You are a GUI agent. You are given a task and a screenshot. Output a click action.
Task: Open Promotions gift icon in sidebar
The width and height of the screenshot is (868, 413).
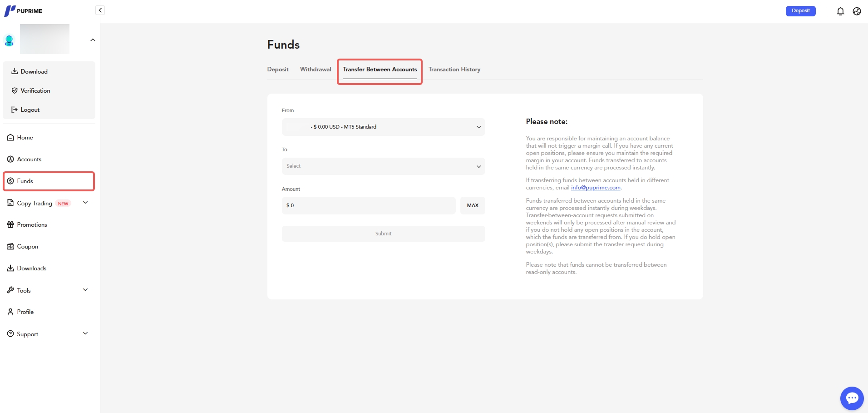pyautogui.click(x=10, y=225)
